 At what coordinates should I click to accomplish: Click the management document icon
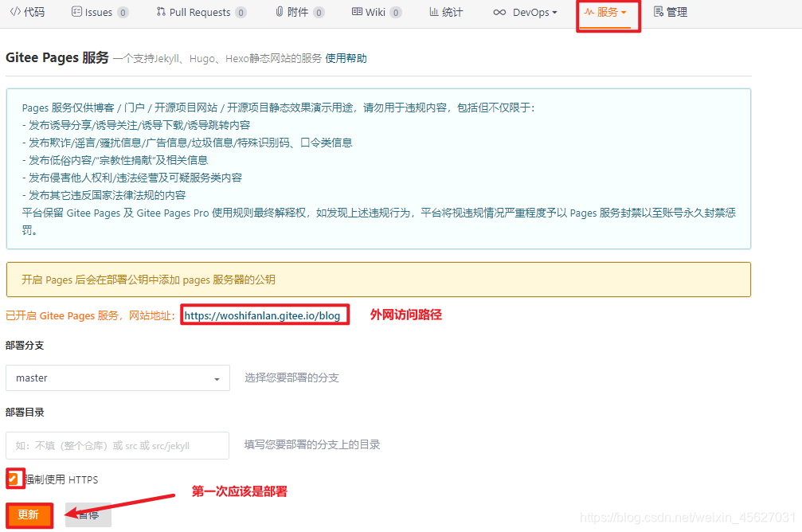pyautogui.click(x=659, y=11)
